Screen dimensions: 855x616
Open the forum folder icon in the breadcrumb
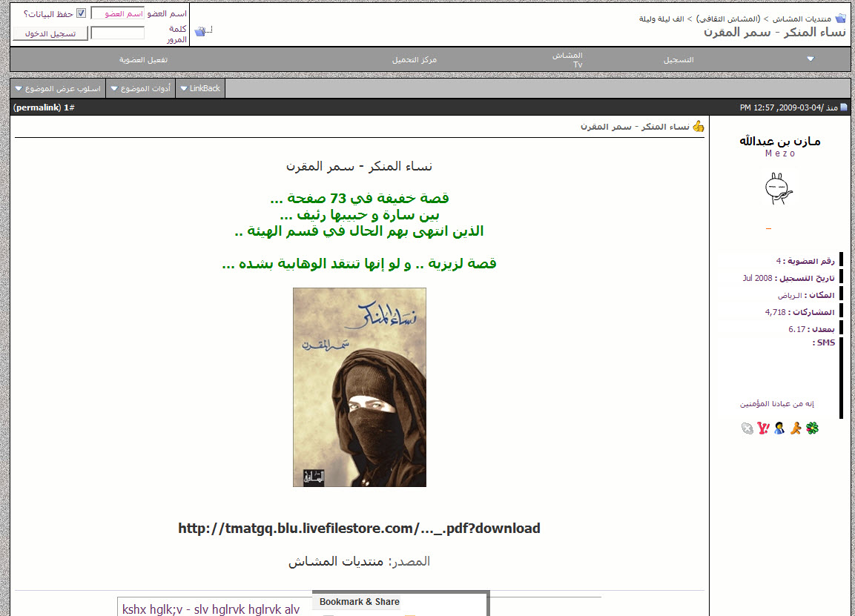[841, 19]
